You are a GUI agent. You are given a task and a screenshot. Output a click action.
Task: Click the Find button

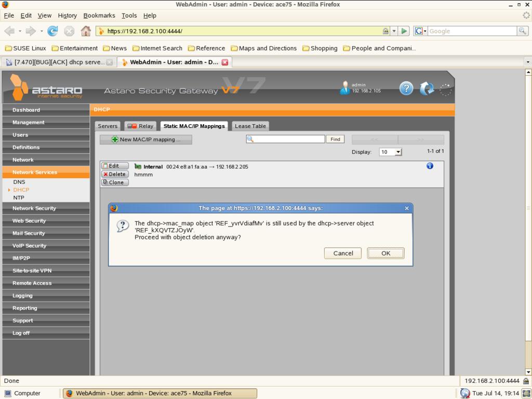point(335,139)
